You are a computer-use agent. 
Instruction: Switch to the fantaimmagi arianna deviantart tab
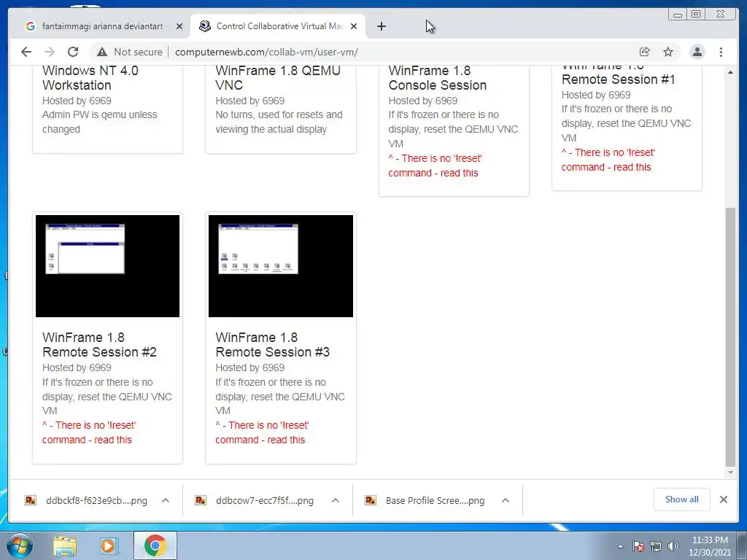point(102,26)
